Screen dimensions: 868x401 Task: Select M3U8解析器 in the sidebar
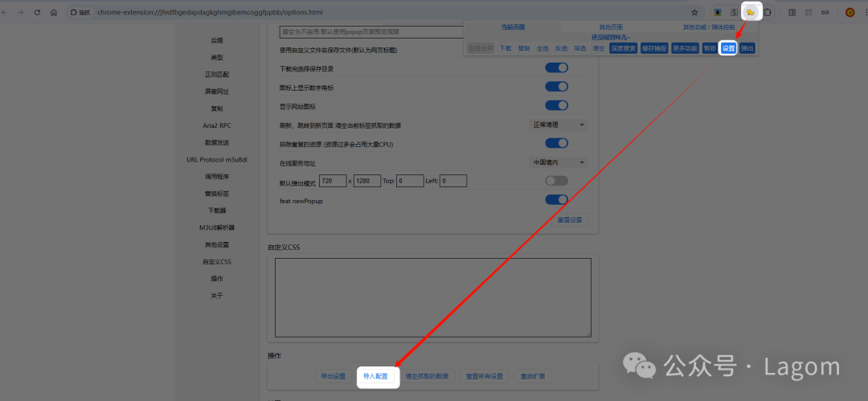tap(216, 227)
